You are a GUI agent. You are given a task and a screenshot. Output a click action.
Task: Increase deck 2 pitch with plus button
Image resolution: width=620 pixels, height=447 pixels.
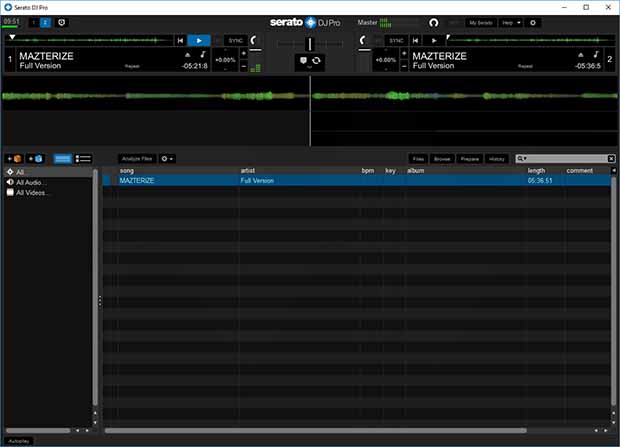404,53
